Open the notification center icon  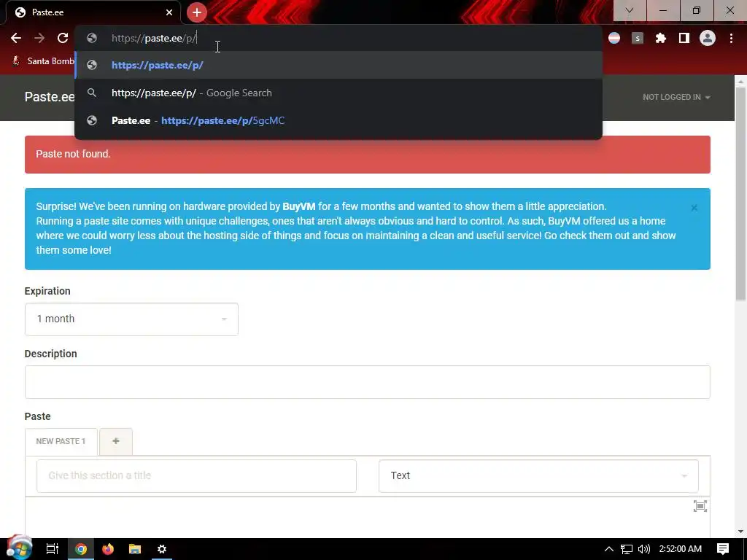tap(723, 549)
